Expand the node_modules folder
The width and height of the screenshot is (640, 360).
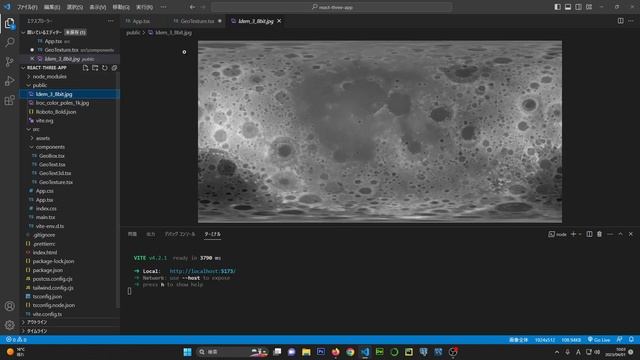[x=28, y=76]
